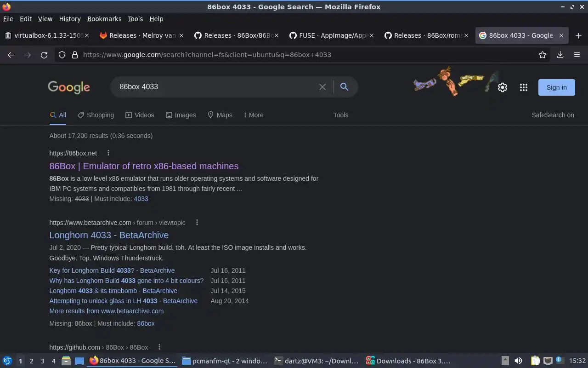Focus the URL address bar
Image resolution: width=588 pixels, height=368 pixels.
(x=303, y=55)
